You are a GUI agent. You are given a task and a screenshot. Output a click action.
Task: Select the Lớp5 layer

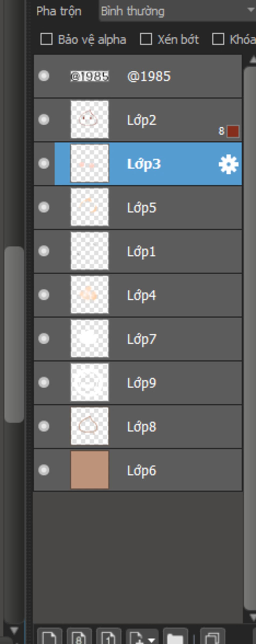click(138, 207)
